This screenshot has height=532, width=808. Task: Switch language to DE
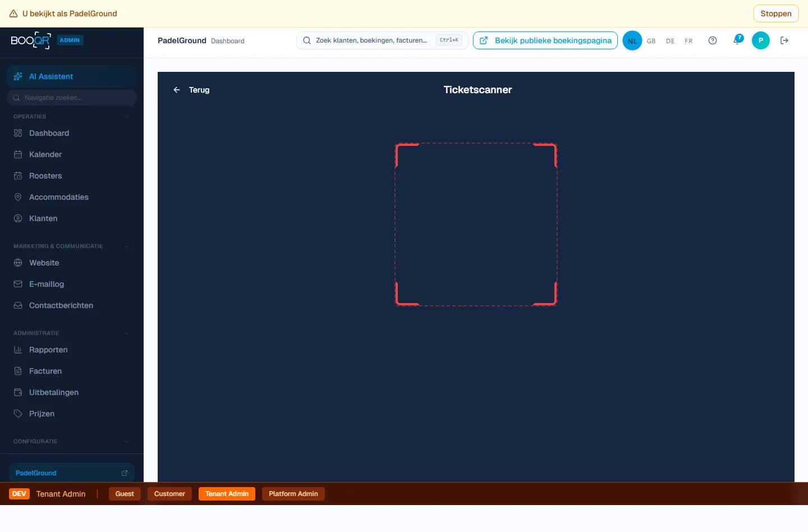670,41
